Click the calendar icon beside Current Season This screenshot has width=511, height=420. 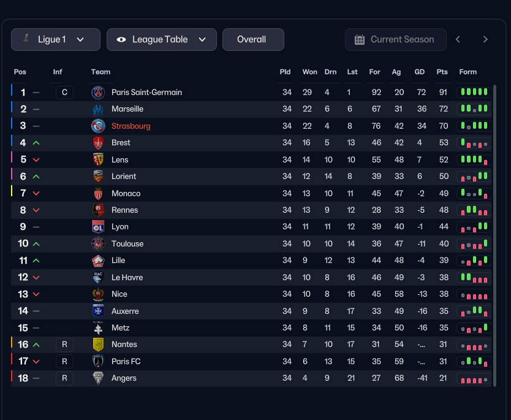pyautogui.click(x=360, y=39)
